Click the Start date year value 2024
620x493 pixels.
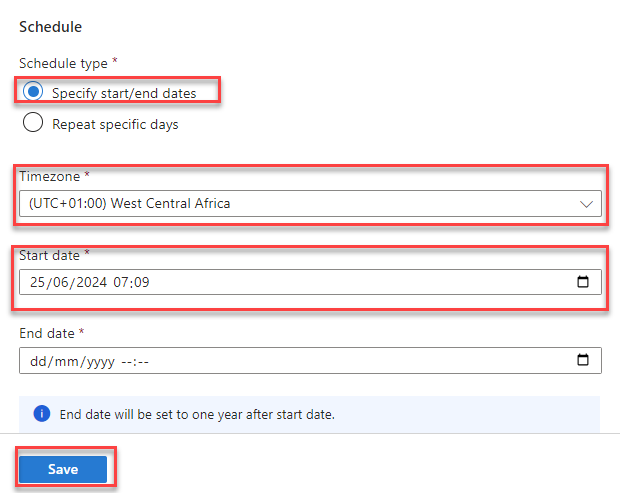[x=86, y=282]
